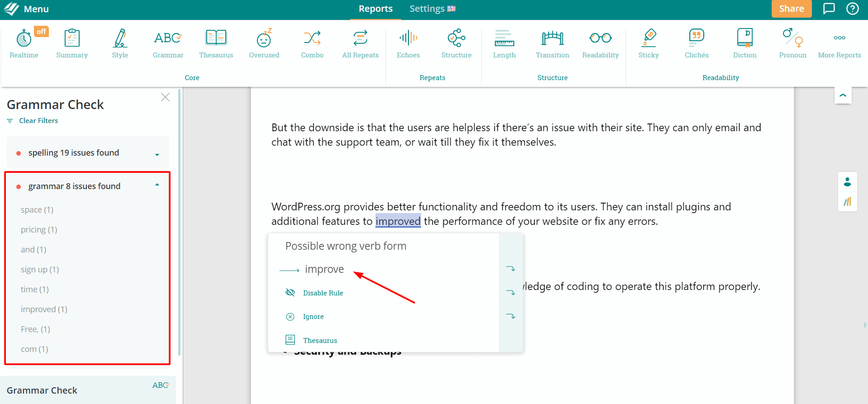868x404 pixels.
Task: Collapse the reports toolbar with chevron
Action: [843, 95]
